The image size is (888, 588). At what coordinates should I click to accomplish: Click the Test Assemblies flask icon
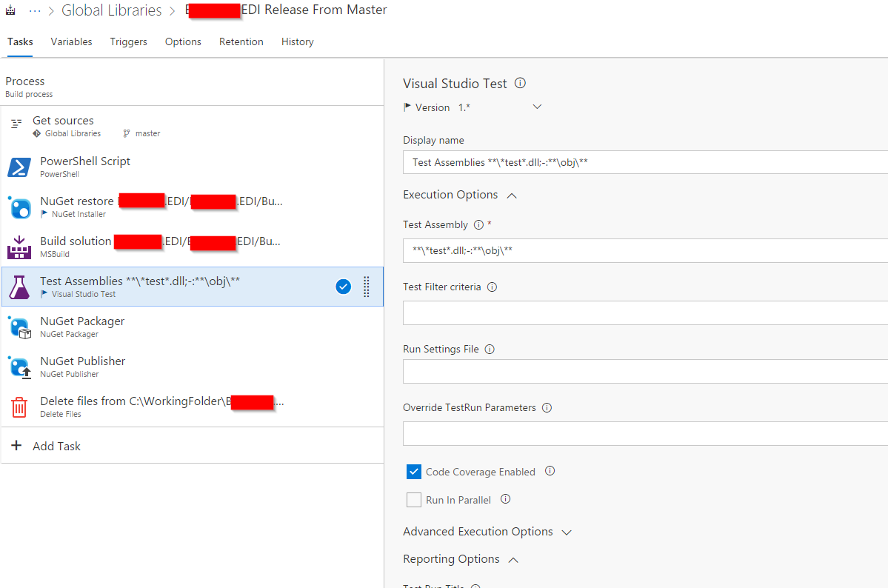tap(19, 287)
